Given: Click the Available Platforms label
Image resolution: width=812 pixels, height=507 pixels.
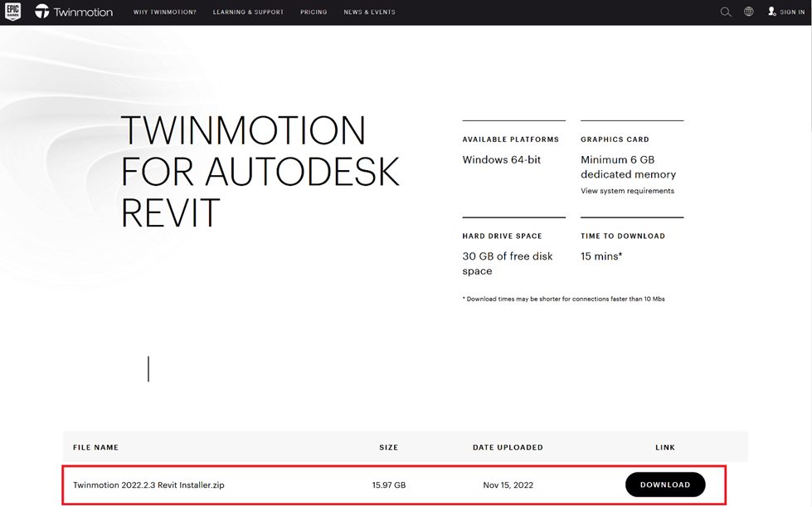Looking at the screenshot, I should [x=511, y=139].
